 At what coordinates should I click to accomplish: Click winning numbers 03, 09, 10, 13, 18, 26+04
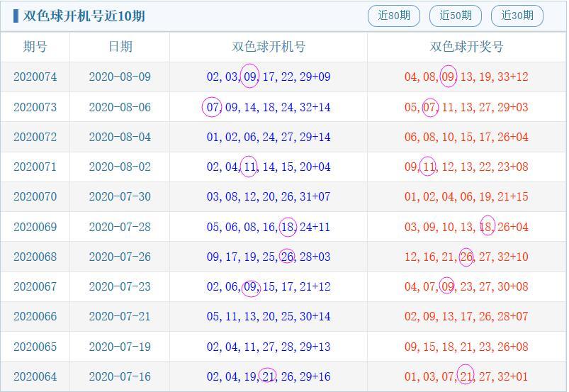pyautogui.click(x=466, y=227)
